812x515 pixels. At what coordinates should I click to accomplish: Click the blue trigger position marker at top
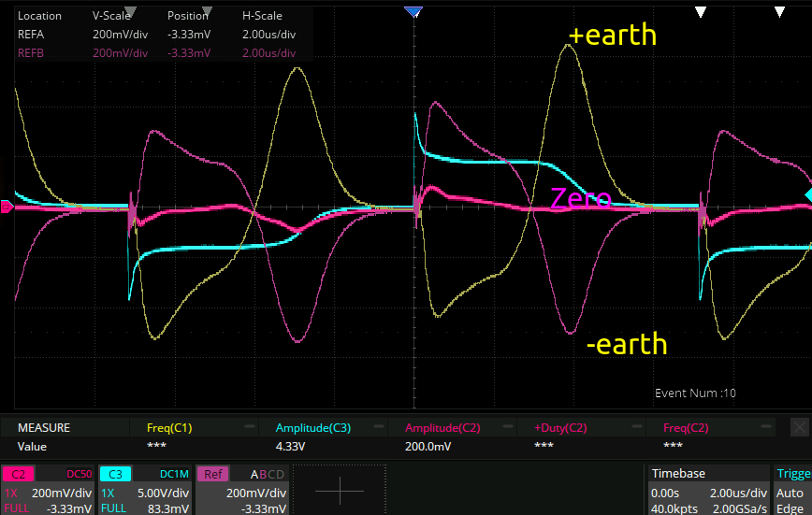(x=413, y=11)
